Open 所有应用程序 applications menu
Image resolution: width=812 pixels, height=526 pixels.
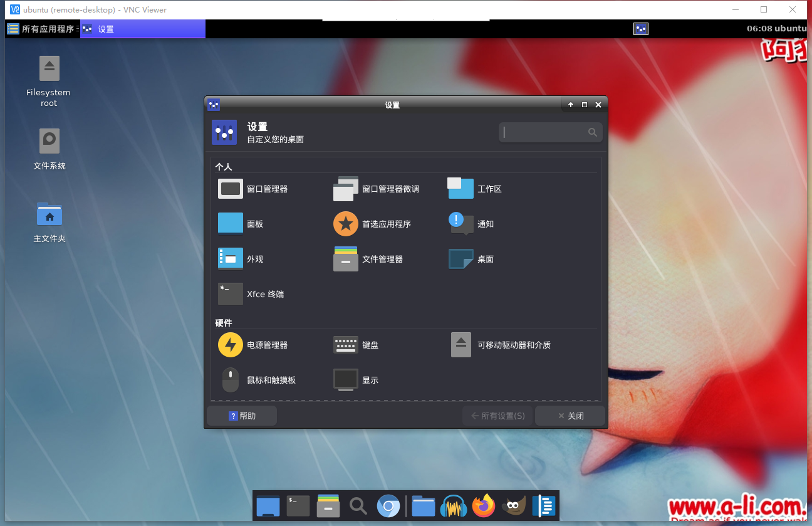coord(43,29)
